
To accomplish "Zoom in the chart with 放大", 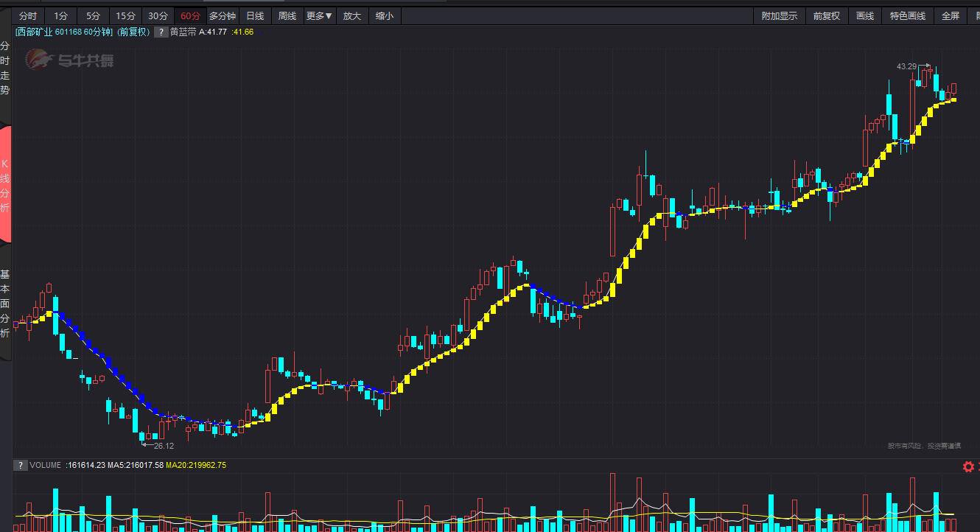I will coord(352,16).
